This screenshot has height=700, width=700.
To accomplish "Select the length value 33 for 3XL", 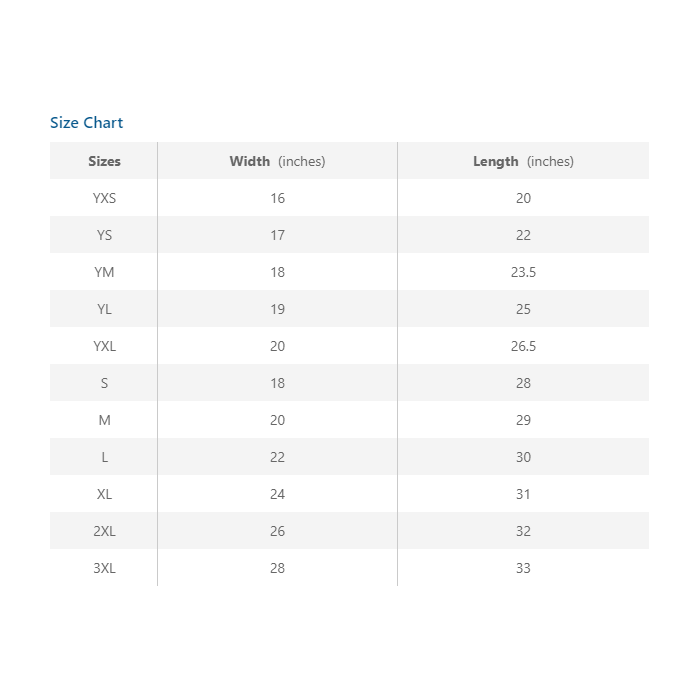I will 523,568.
